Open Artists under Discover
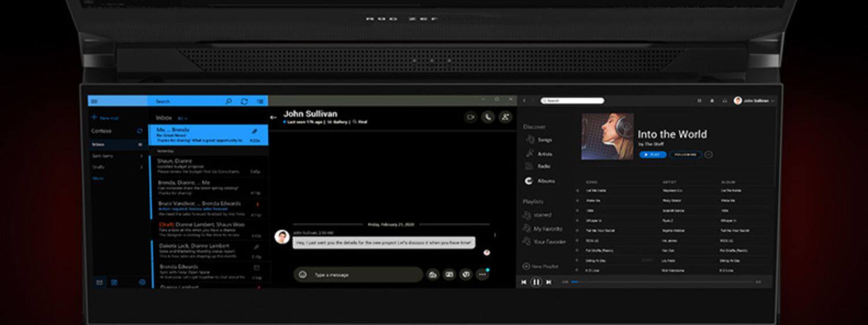Image resolution: width=868 pixels, height=325 pixels. [539, 154]
